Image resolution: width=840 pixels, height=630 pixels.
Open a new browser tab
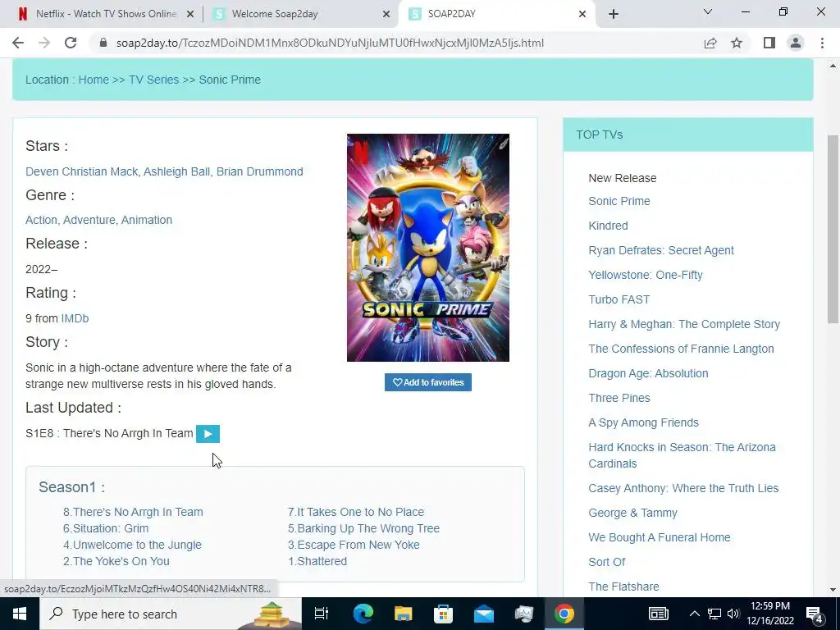click(614, 14)
